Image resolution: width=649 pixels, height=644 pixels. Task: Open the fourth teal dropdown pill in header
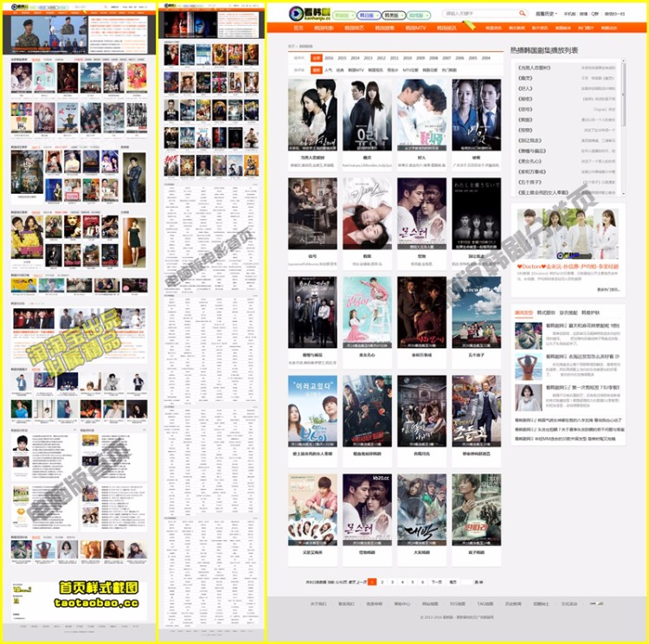coord(419,16)
